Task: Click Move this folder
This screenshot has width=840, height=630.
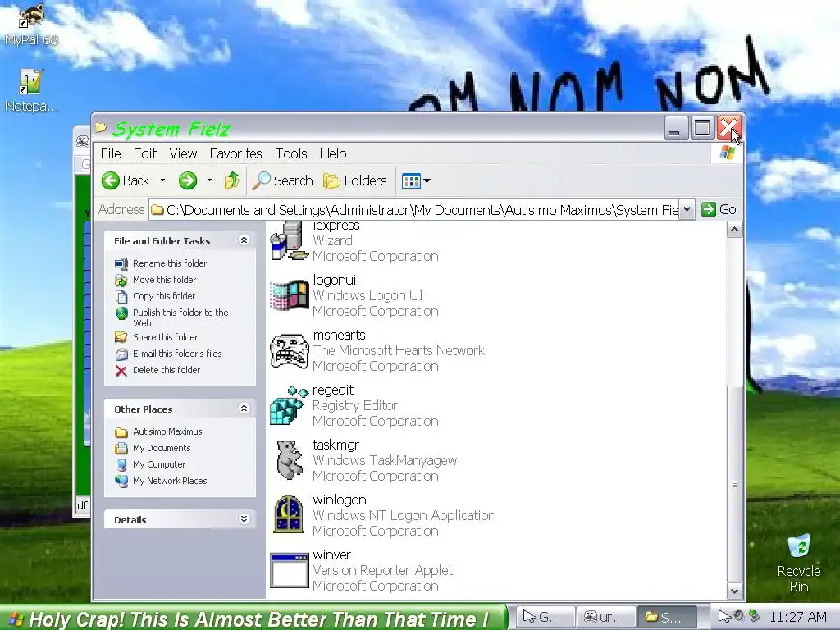Action: click(164, 280)
